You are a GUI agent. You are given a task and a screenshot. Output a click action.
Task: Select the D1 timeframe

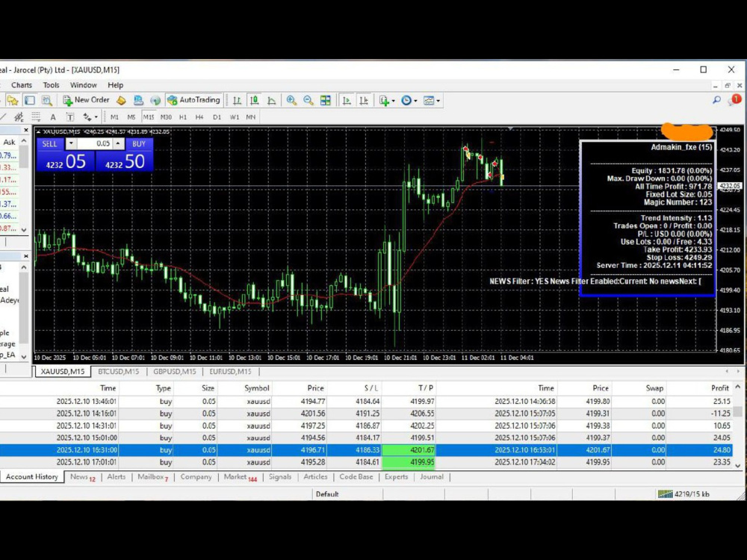(x=217, y=117)
